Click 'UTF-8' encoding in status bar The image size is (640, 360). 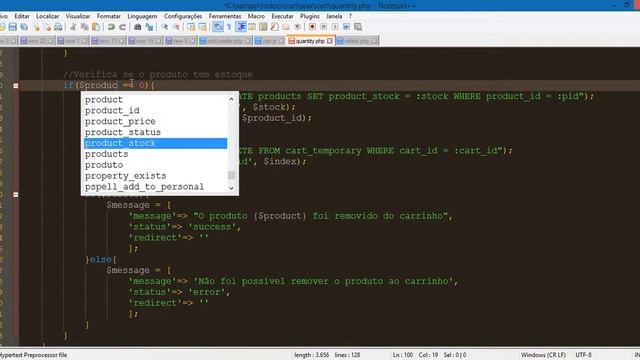point(583,355)
